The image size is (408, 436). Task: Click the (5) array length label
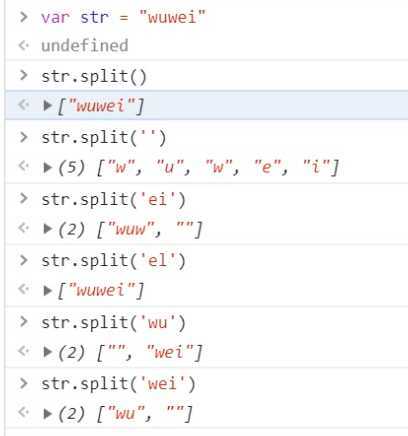pos(71,167)
